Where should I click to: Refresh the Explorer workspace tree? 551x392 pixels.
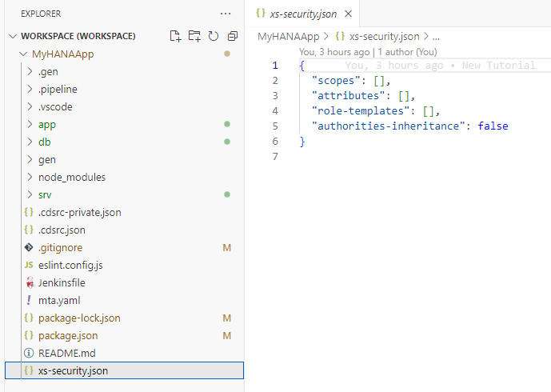[214, 36]
